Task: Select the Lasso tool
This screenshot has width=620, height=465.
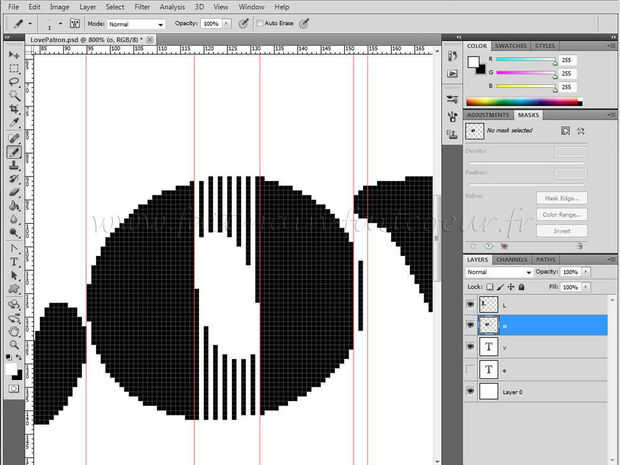Action: [x=14, y=82]
